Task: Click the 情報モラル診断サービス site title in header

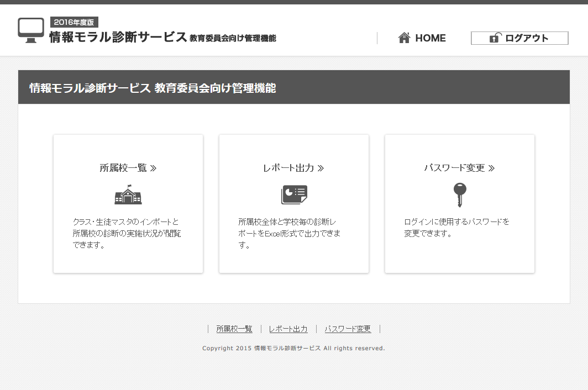Action: pos(118,37)
